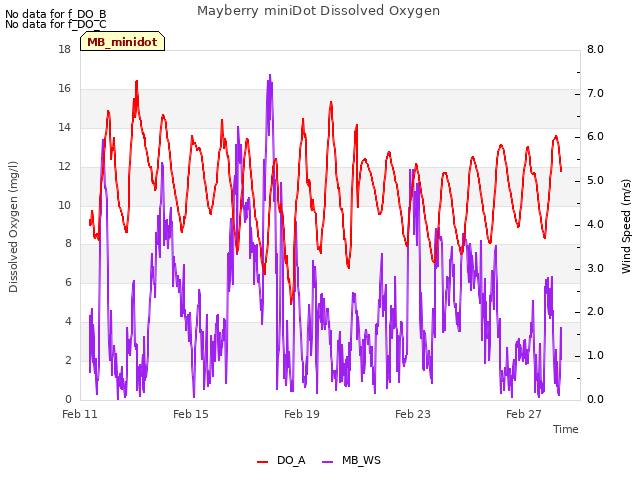Click the 1.0 tick on wind axis
The image size is (640, 480).
(595, 356)
